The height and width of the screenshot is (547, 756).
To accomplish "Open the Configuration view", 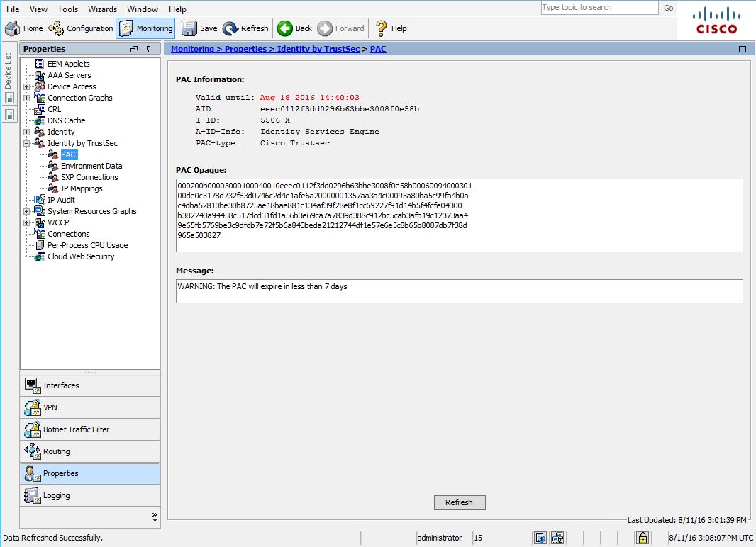I will (x=81, y=28).
